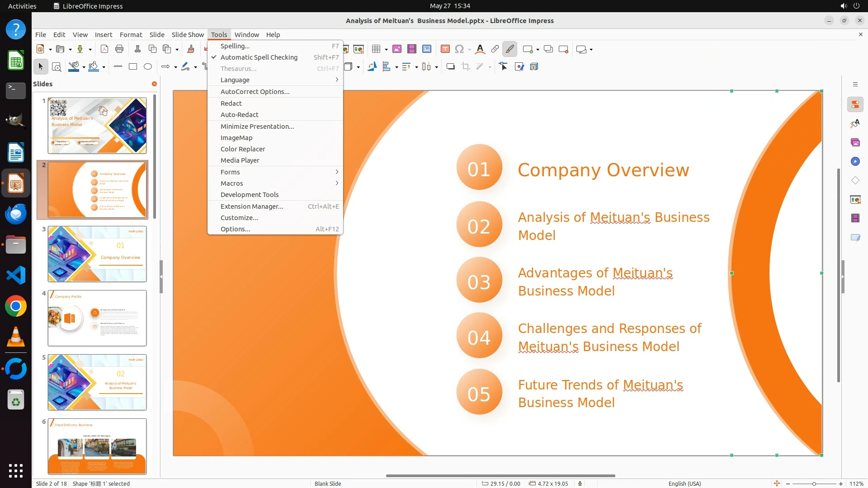This screenshot has height=488, width=868.
Task: Select slide 3 thumbnail Company Overview
Action: pyautogui.click(x=97, y=254)
